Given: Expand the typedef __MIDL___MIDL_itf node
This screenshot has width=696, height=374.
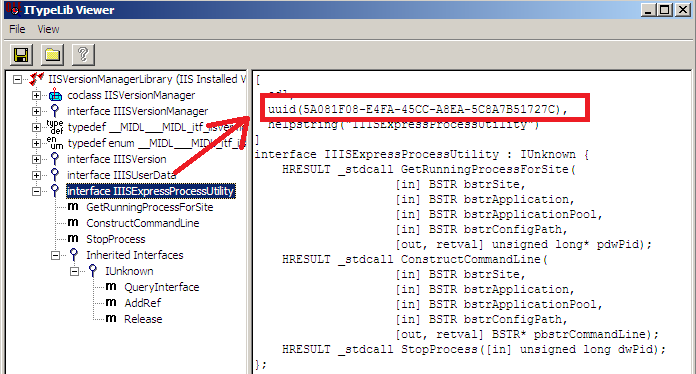Looking at the screenshot, I should 36,128.
